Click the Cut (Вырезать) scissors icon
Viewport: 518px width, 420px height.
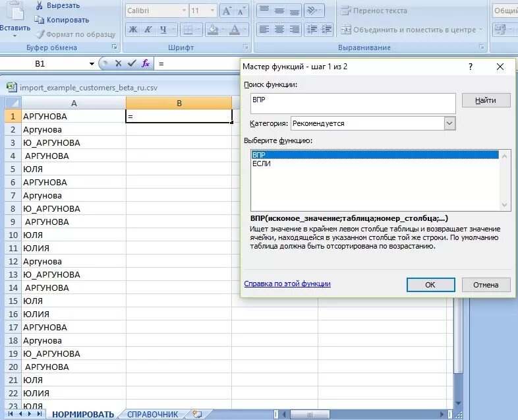[40, 5]
